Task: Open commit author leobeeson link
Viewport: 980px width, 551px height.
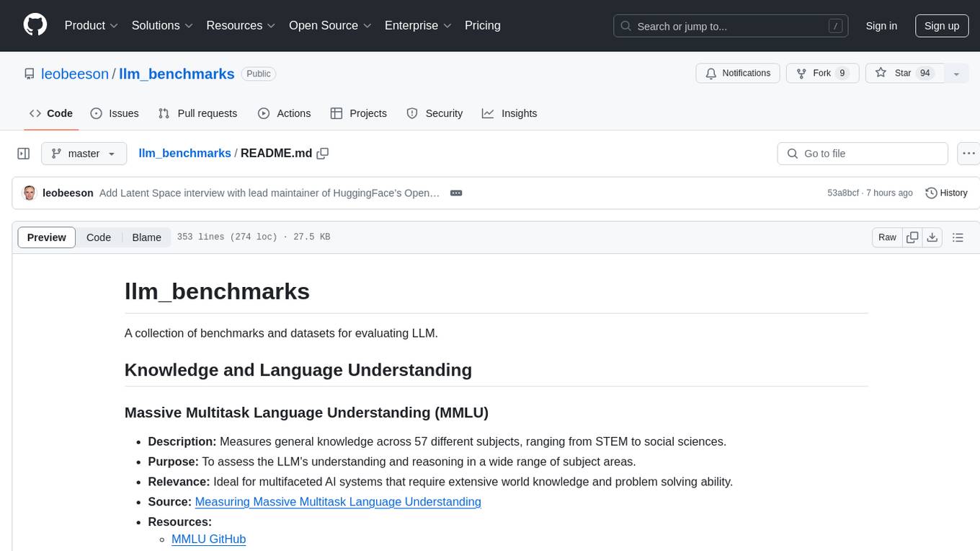Action: click(68, 193)
